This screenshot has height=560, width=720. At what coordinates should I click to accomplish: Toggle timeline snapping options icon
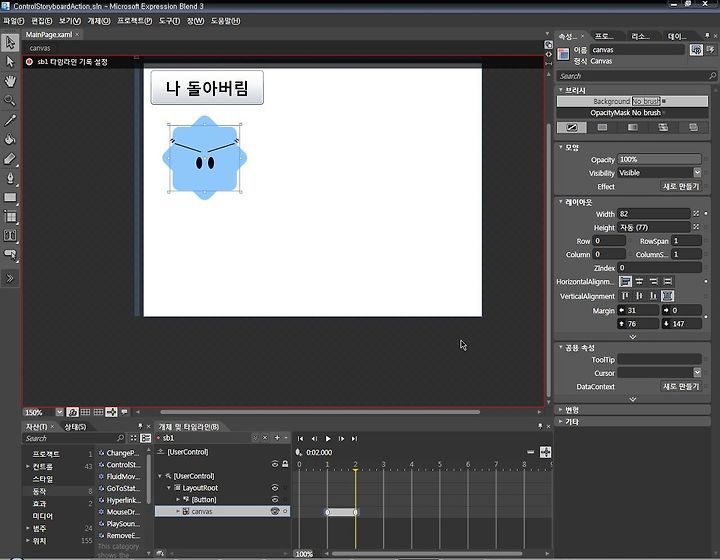[x=546, y=452]
